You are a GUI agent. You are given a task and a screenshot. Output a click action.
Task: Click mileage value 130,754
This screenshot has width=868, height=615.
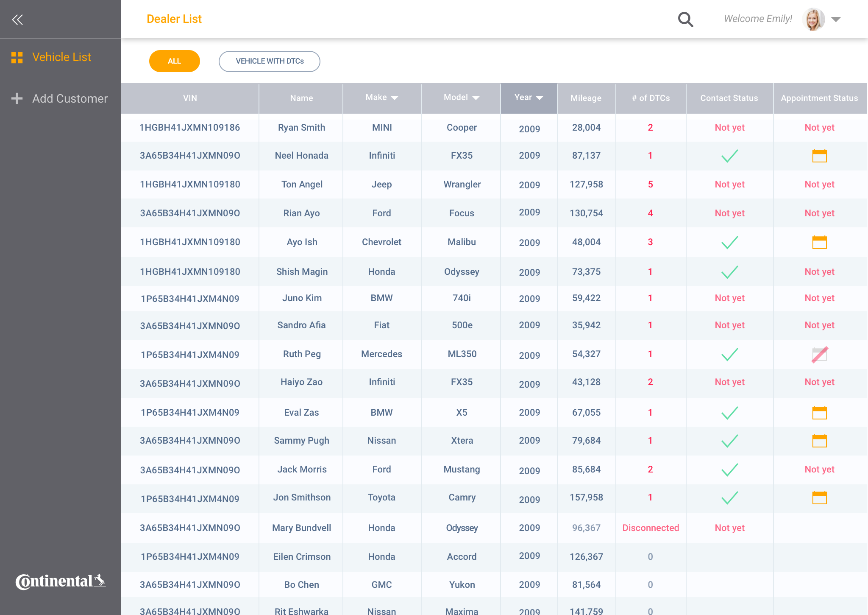tap(586, 213)
